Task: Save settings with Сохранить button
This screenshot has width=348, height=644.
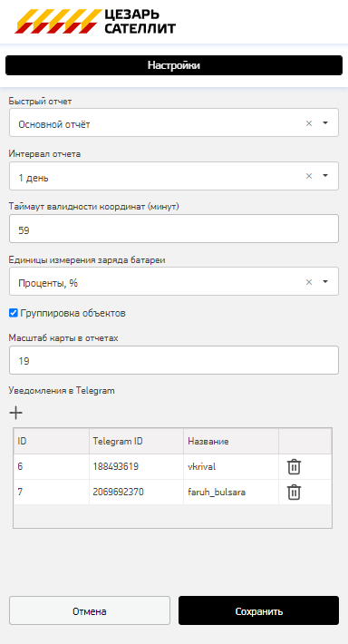Action: click(x=258, y=610)
